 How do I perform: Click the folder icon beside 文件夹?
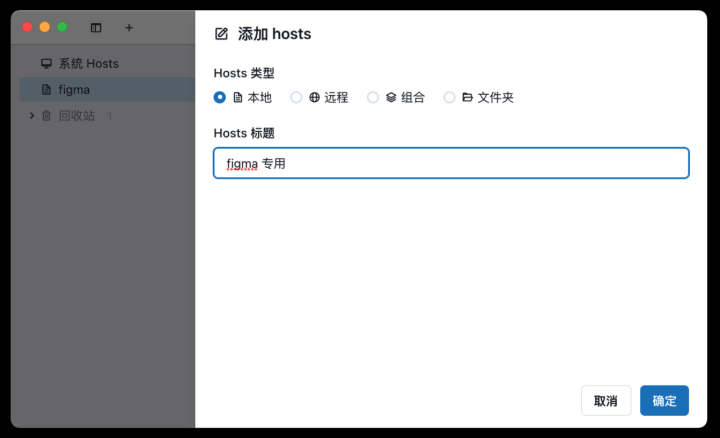point(467,97)
